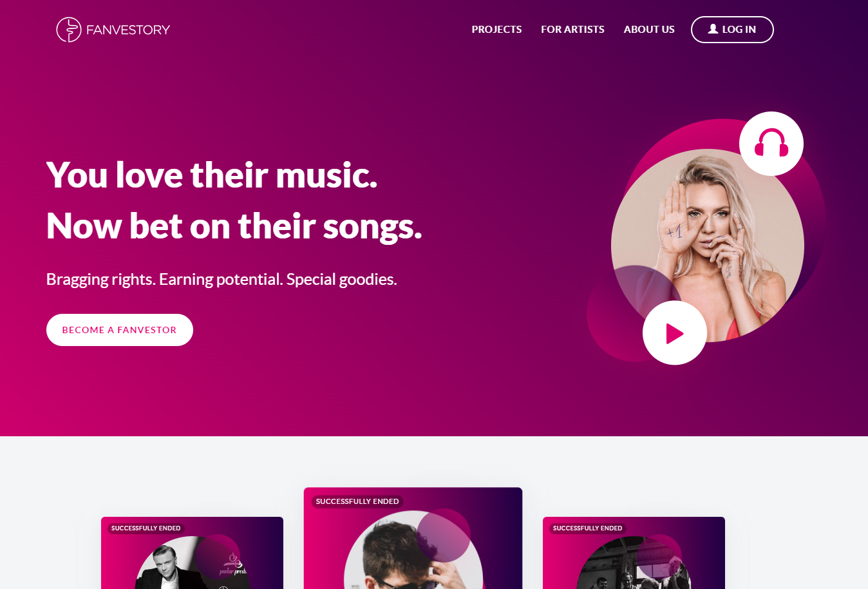Click the purple circle overlay on center card
This screenshot has height=589, width=868.
(x=444, y=535)
